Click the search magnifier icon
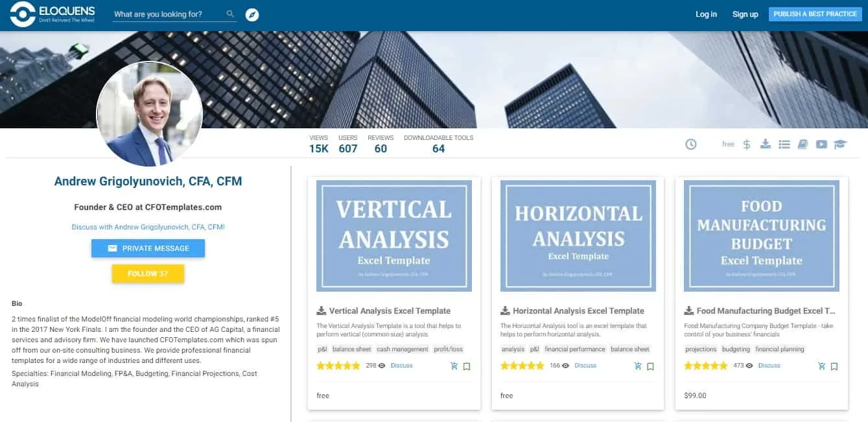The height and width of the screenshot is (422, 868). pyautogui.click(x=230, y=14)
